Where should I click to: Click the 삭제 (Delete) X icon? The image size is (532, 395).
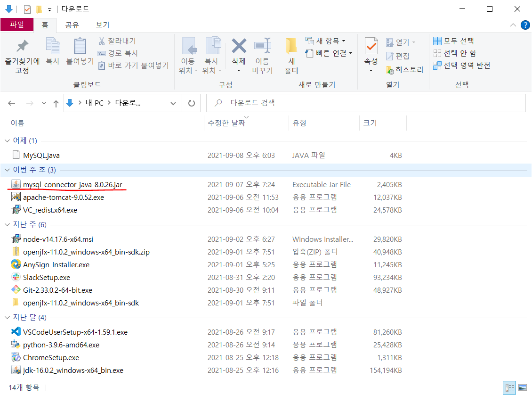(x=239, y=46)
